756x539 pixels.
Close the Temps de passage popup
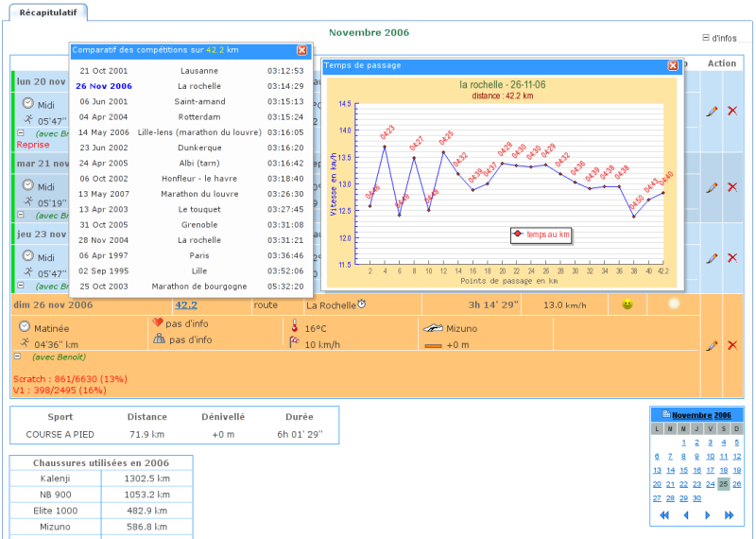pyautogui.click(x=673, y=65)
